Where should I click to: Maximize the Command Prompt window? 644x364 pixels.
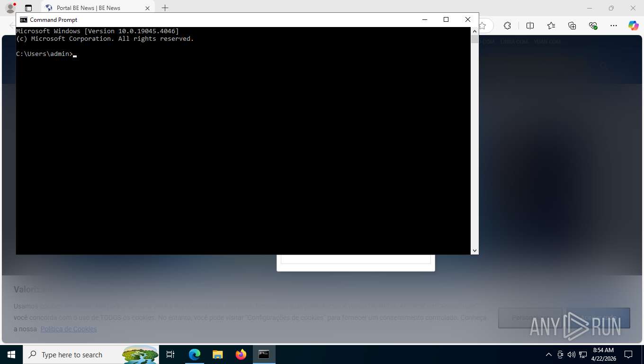pos(446,19)
